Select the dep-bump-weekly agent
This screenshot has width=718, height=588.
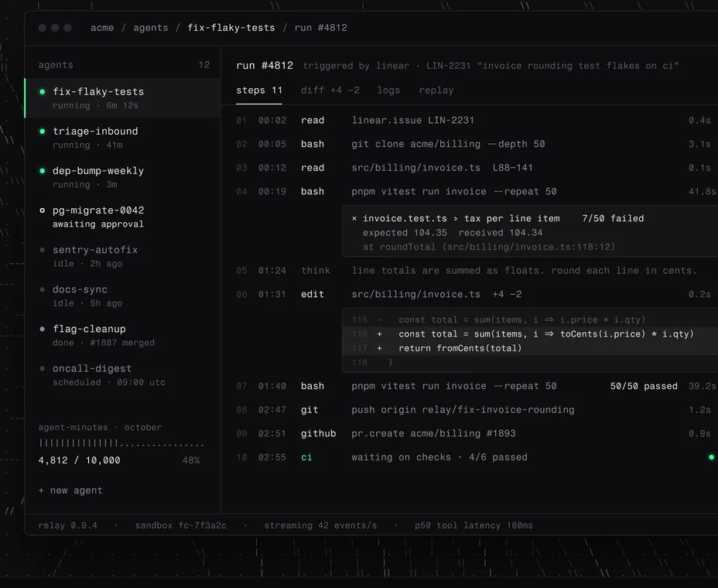[x=123, y=177]
